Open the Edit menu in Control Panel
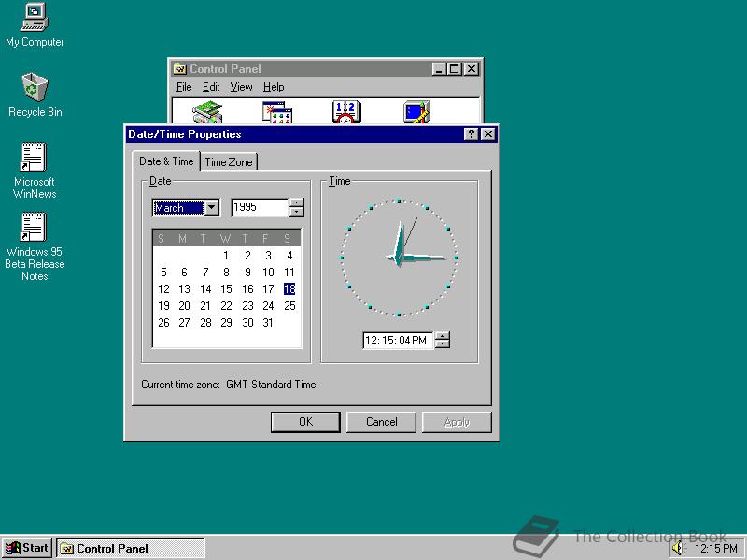This screenshot has width=747, height=560. click(211, 87)
